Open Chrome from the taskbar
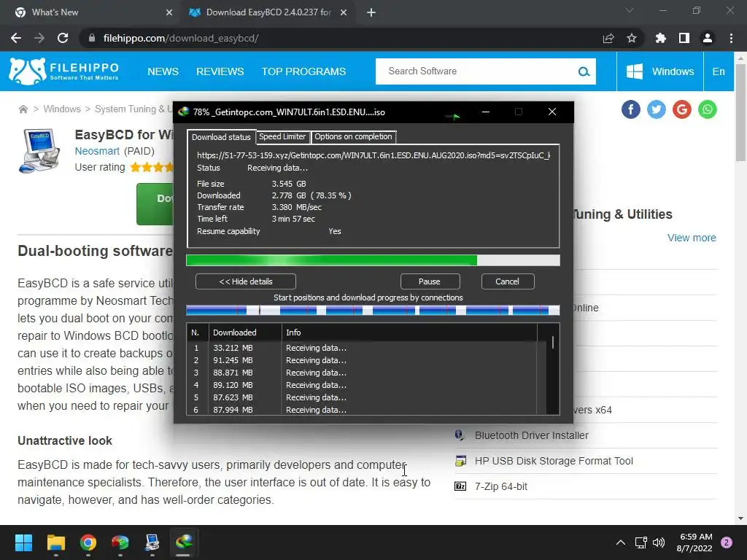Viewport: 747px width, 560px height. (88, 542)
